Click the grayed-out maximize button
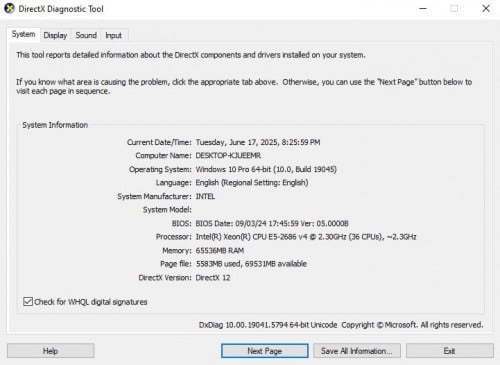The width and height of the screenshot is (500, 365). pos(454,8)
